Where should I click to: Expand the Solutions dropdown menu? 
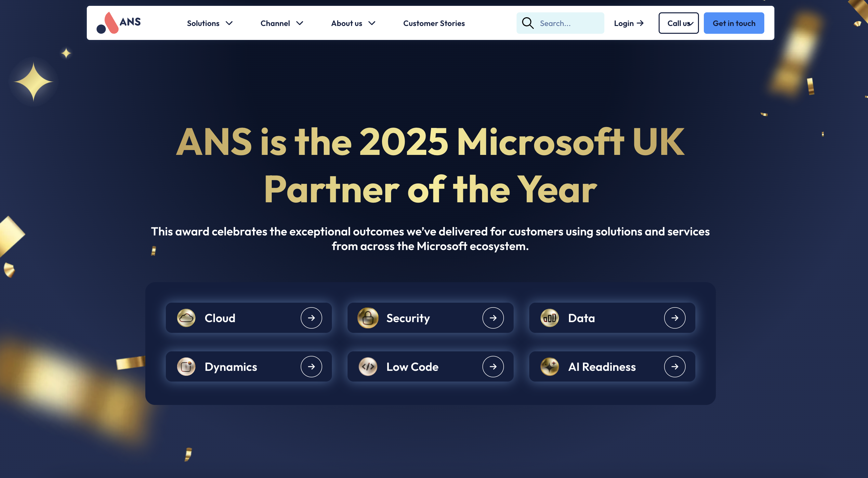(210, 23)
